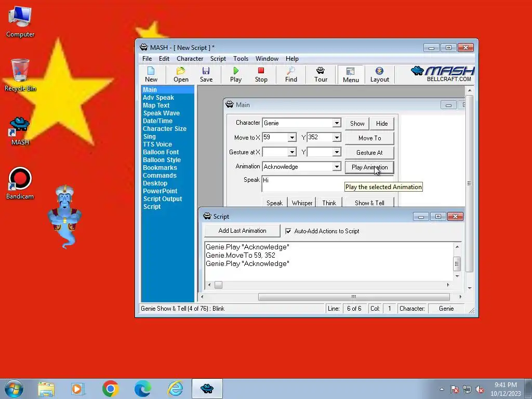Click the Add Last Animation button
The width and height of the screenshot is (532, 399).
[242, 231]
